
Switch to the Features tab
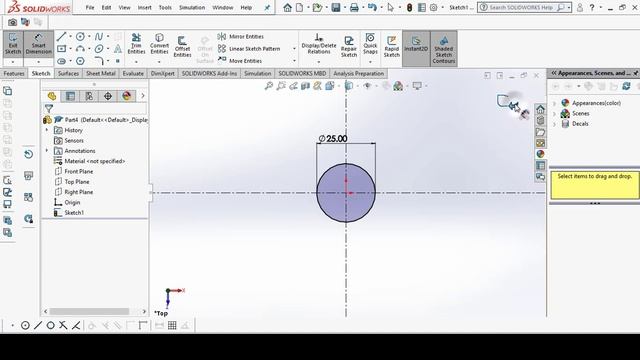tap(14, 73)
